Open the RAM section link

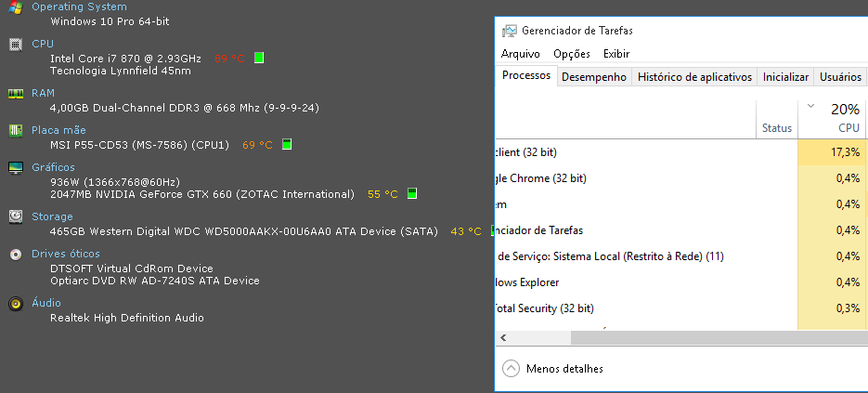[x=44, y=93]
